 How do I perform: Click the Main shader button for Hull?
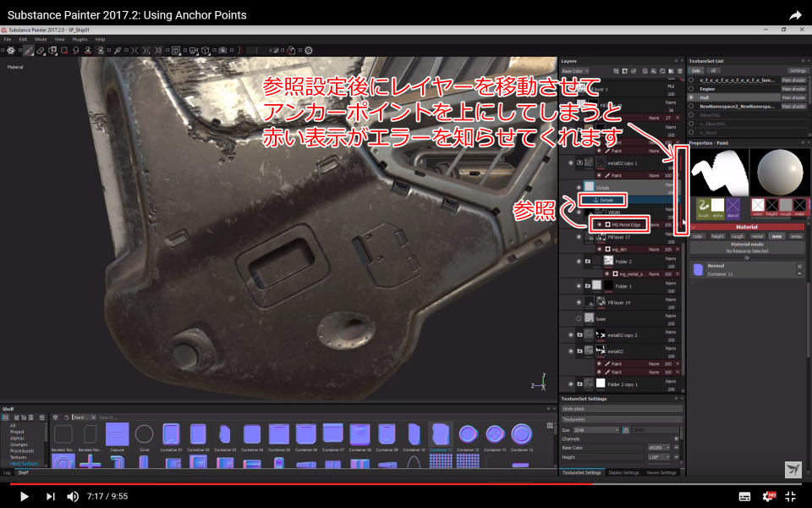pyautogui.click(x=793, y=97)
